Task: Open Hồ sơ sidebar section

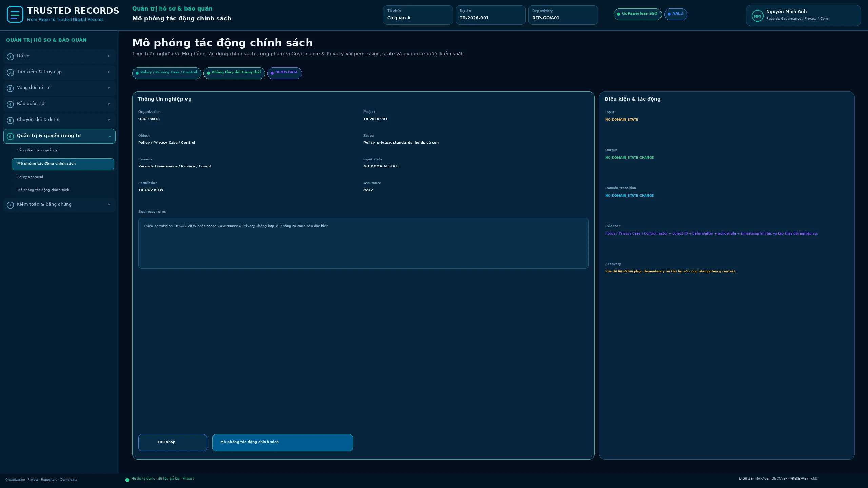Action: (59, 56)
